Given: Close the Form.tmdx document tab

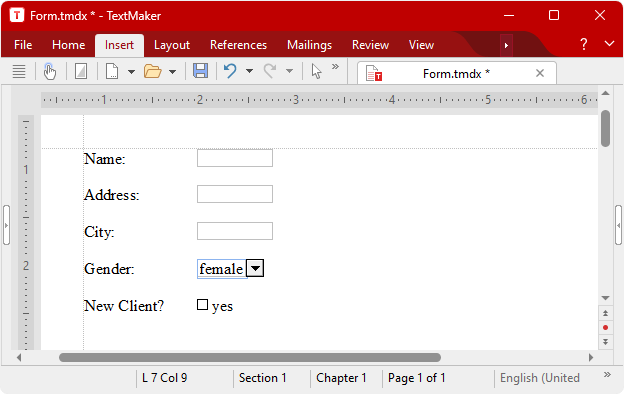Looking at the screenshot, I should tap(540, 73).
